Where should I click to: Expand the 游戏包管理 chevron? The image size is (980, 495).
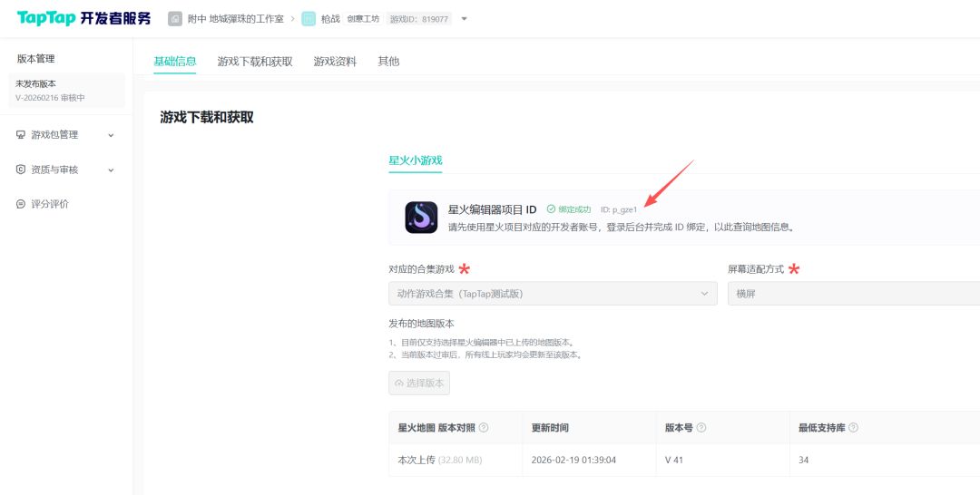click(x=112, y=135)
